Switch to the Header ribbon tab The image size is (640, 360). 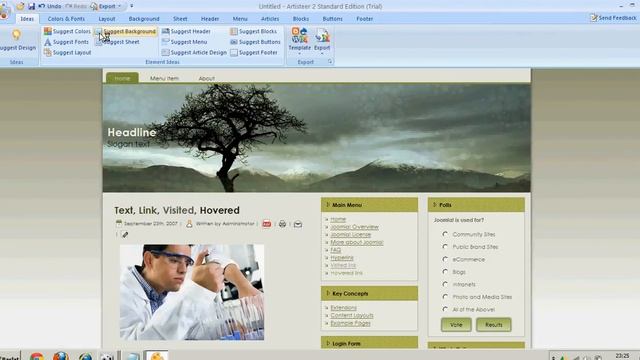pyautogui.click(x=210, y=19)
